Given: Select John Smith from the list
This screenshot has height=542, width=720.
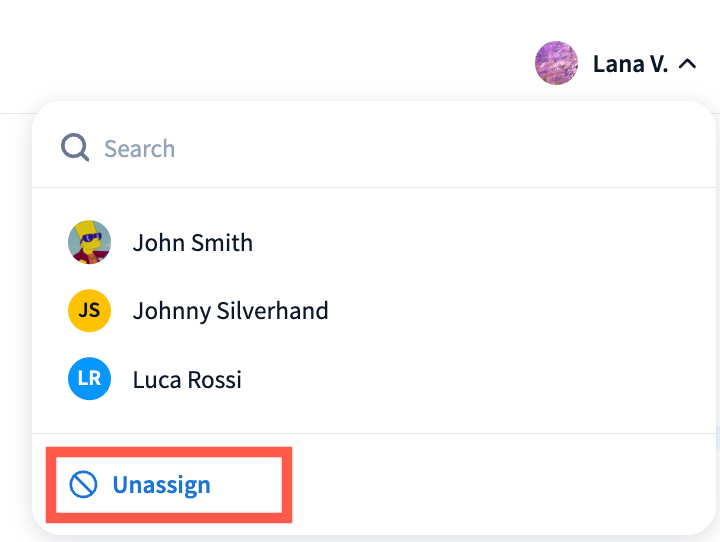Looking at the screenshot, I should pos(192,243).
